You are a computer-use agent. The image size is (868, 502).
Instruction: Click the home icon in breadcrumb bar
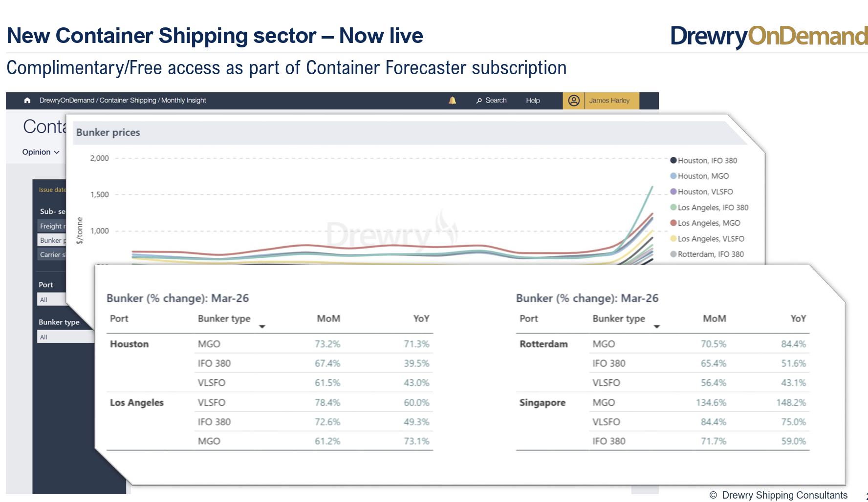pos(27,101)
